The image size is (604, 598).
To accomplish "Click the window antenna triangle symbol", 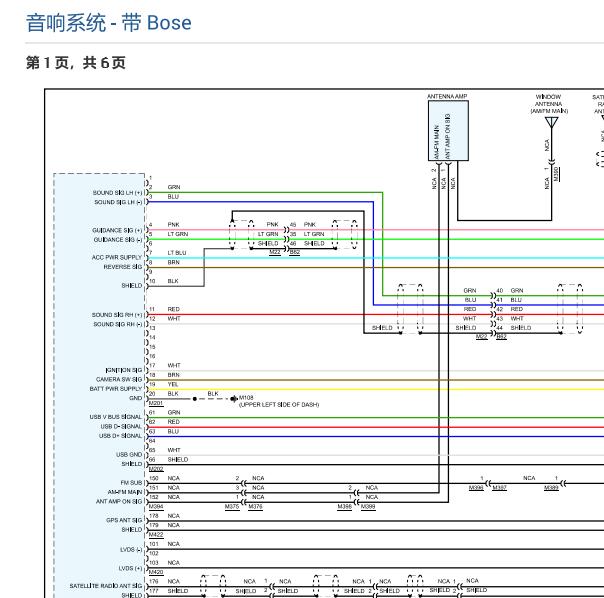I will (x=552, y=123).
